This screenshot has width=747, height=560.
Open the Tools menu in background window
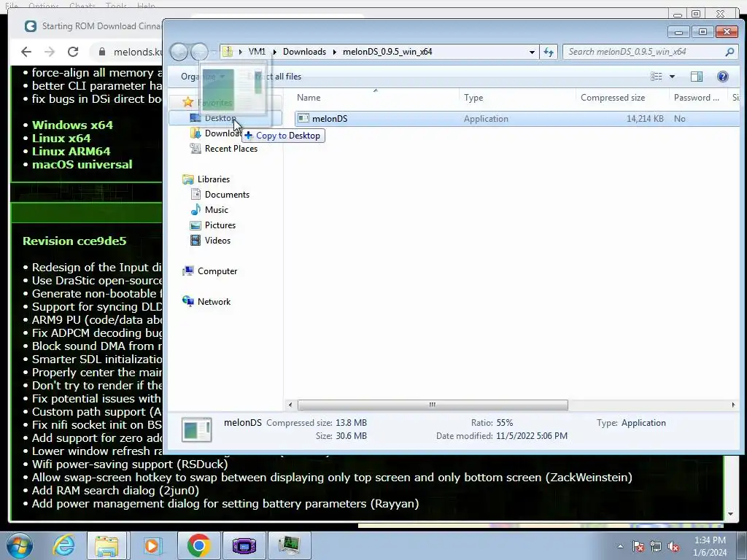(x=116, y=6)
